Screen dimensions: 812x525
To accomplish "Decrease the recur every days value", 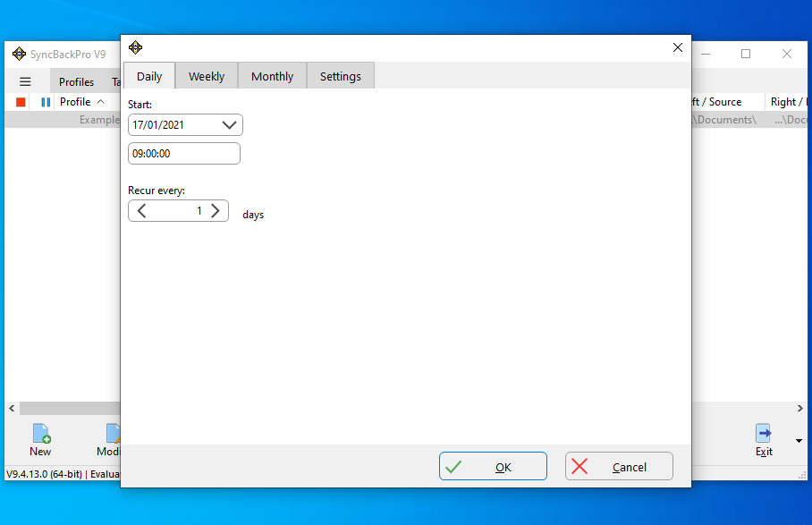I will [x=142, y=211].
